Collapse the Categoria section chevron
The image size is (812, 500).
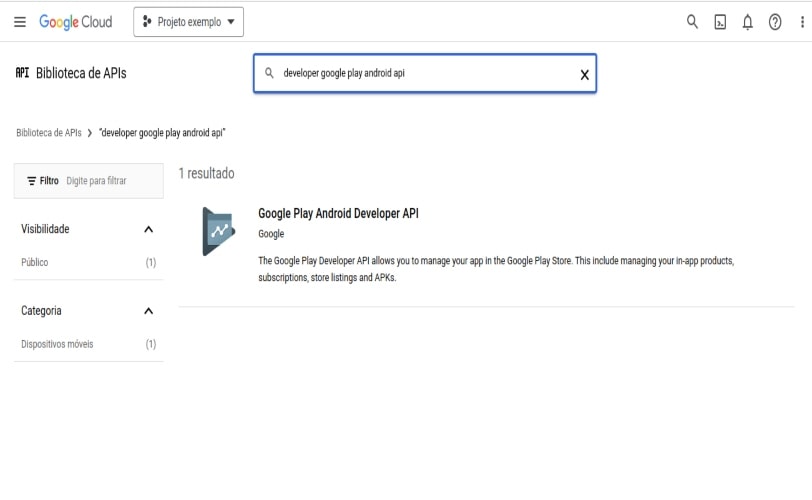click(x=149, y=311)
